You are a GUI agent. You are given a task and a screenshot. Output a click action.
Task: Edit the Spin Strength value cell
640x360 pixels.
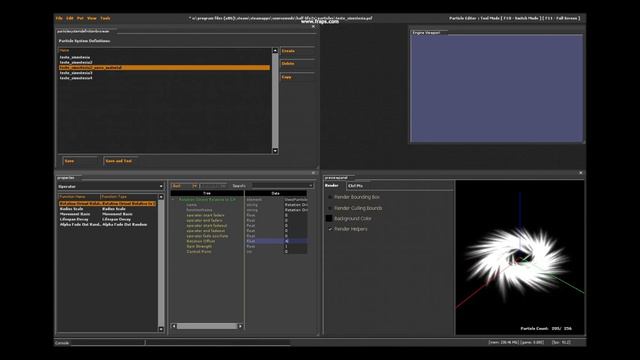click(295, 247)
